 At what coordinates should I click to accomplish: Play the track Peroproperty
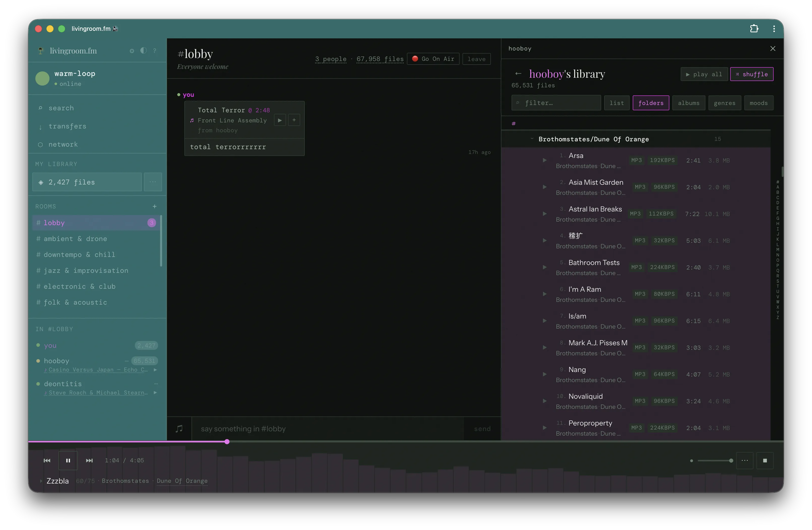[x=545, y=428]
